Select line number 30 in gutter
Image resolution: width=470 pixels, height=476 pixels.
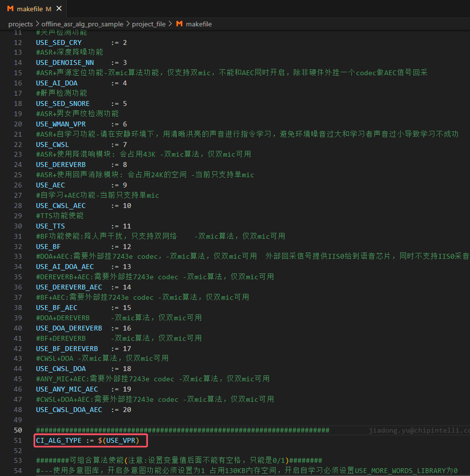pos(18,226)
